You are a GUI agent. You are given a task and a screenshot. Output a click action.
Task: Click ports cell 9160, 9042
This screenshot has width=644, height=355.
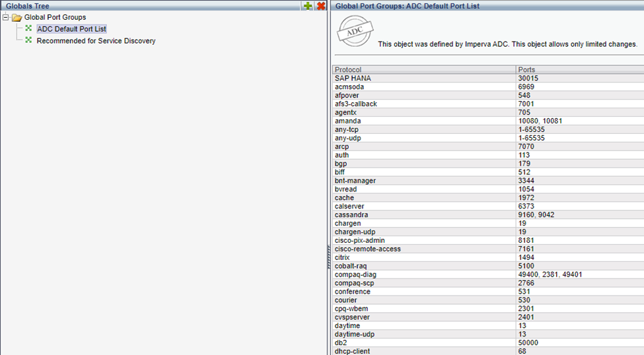pos(536,214)
